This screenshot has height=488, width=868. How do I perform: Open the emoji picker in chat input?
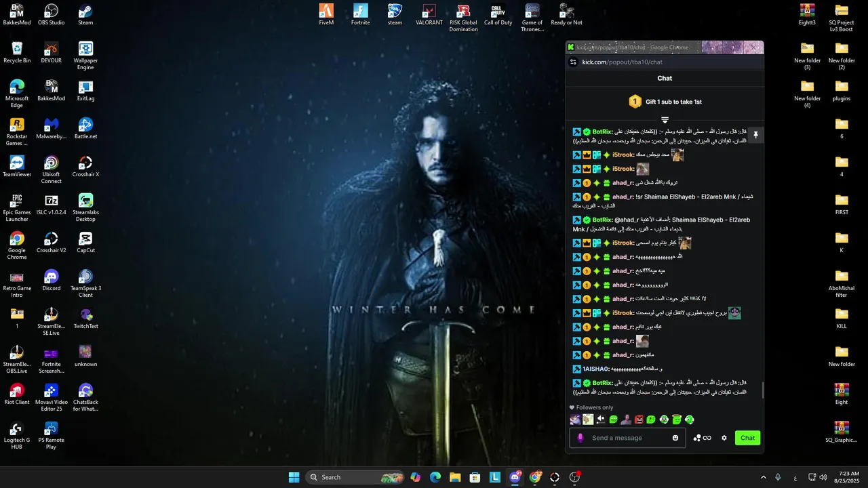pyautogui.click(x=675, y=438)
